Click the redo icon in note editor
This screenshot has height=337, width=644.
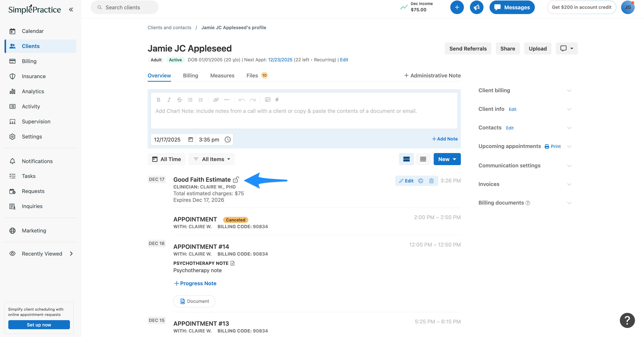[x=253, y=100]
